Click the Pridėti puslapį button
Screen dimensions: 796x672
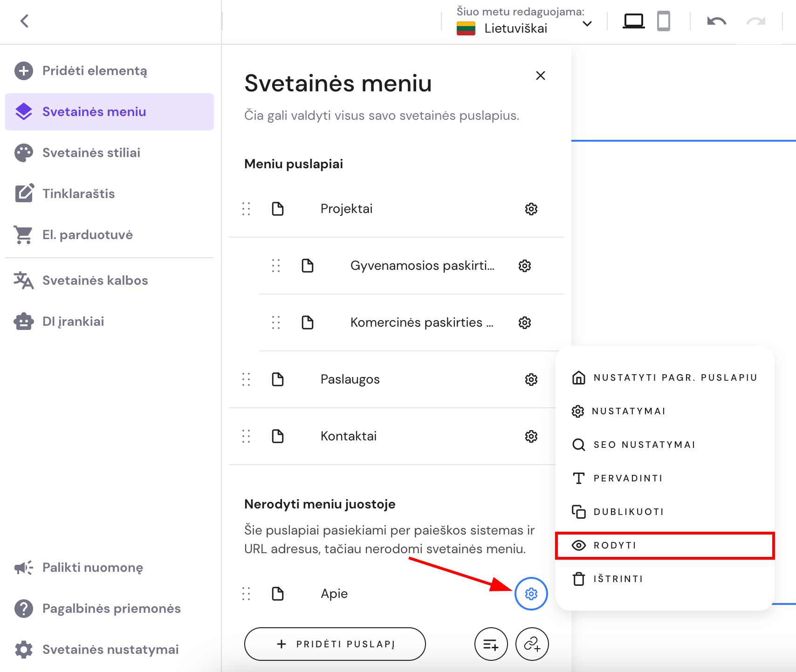pyautogui.click(x=335, y=644)
